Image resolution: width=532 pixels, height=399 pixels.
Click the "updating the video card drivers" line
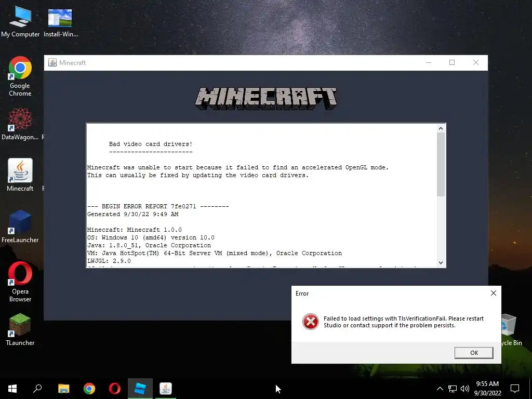coord(198,175)
